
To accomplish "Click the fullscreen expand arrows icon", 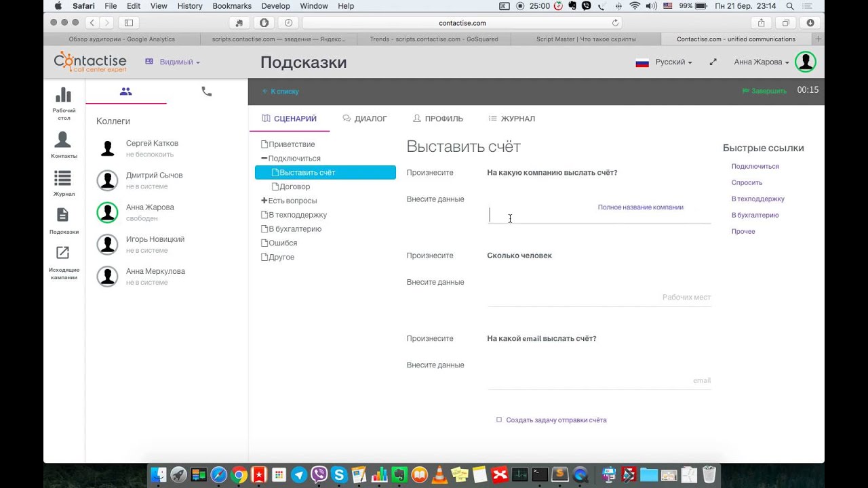I will tap(713, 62).
